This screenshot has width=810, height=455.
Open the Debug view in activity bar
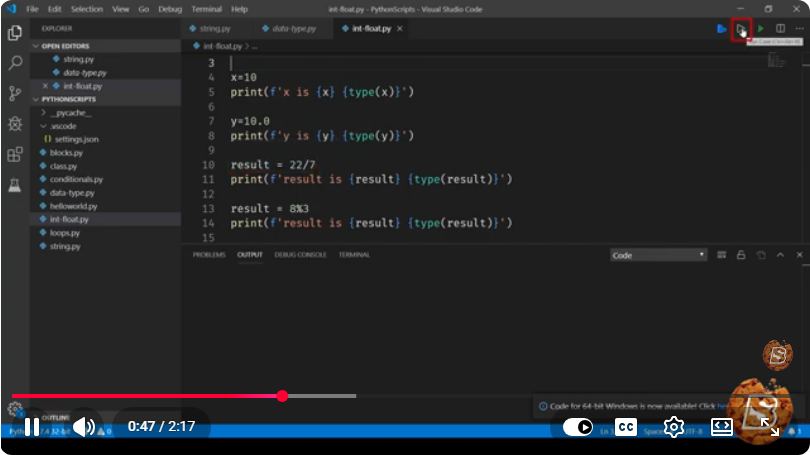click(x=15, y=124)
